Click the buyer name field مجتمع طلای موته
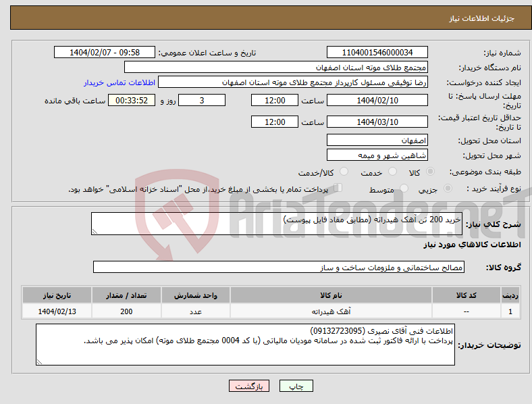Screen dimensions: 532x404 pos(276,67)
